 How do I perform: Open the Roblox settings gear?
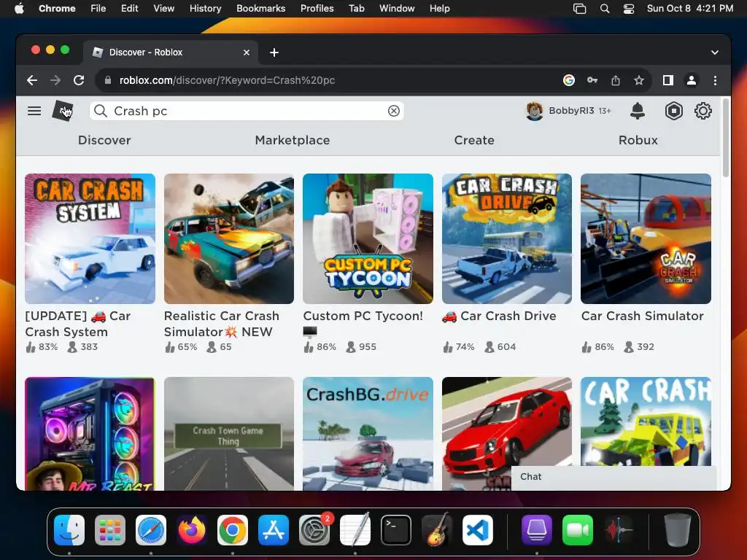coord(703,111)
